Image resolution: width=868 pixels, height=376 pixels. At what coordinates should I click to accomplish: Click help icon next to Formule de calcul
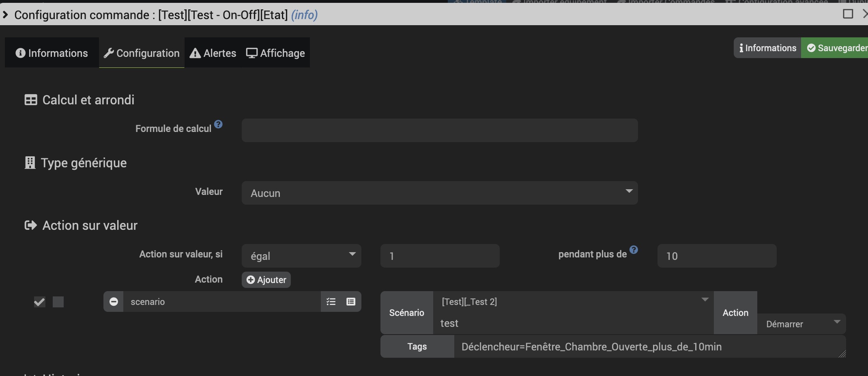coord(218,124)
